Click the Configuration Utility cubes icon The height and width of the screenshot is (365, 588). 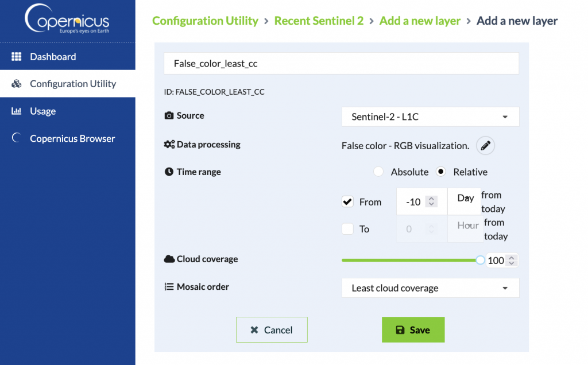tap(17, 84)
